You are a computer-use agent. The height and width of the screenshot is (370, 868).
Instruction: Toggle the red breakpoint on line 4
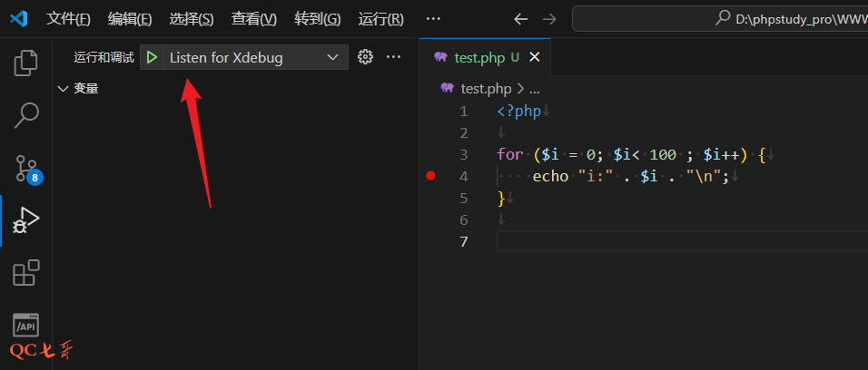click(431, 176)
